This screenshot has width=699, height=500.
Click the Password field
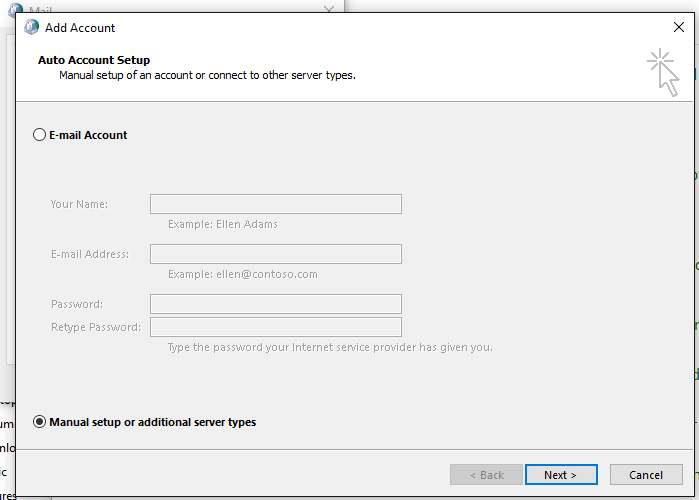[275, 304]
